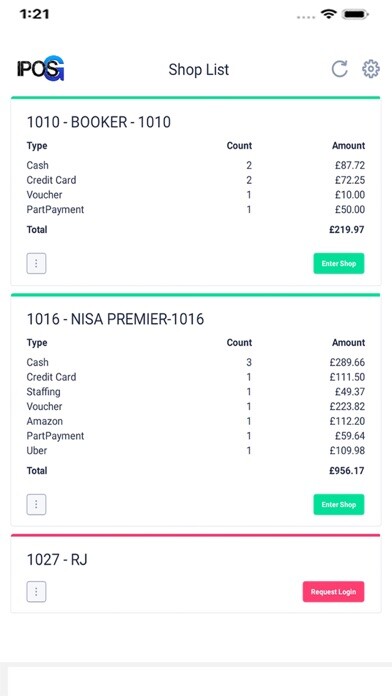Screen dimensions: 392x696
Task: Tap the Staffing payment type row
Action: [196, 392]
